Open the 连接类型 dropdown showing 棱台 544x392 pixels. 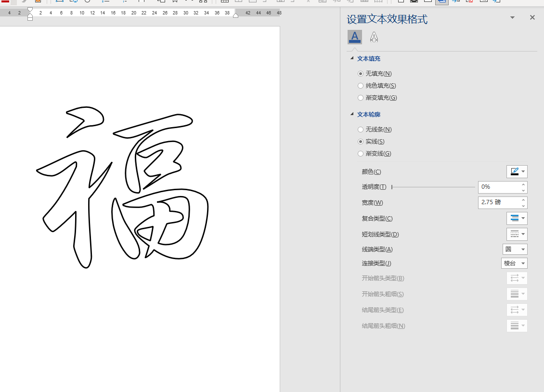coord(514,263)
